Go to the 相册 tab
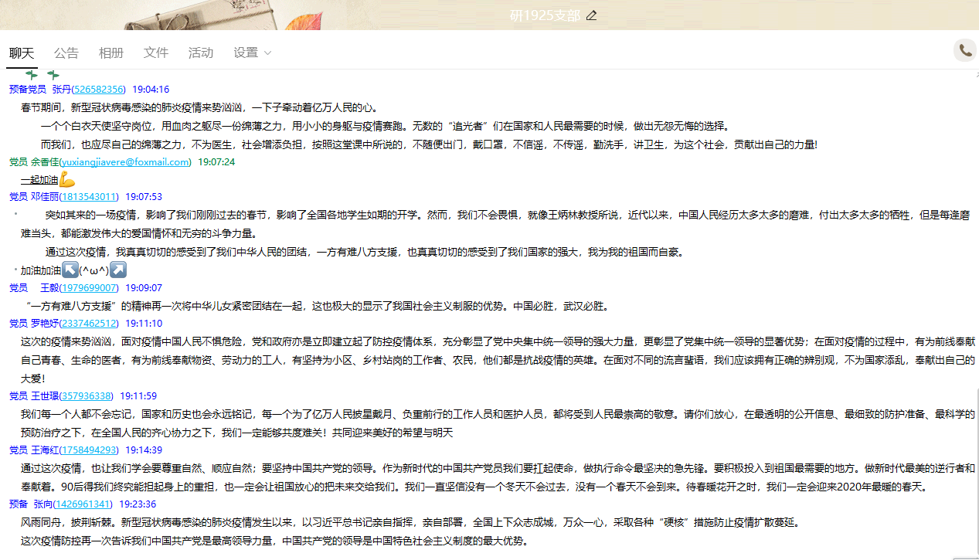This screenshot has height=560, width=979. pos(111,53)
